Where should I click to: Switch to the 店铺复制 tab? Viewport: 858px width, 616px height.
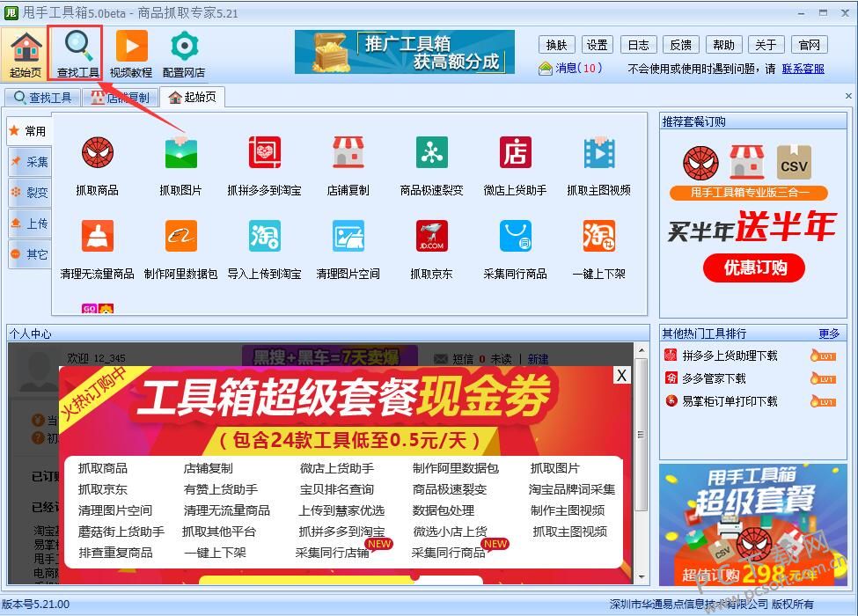point(120,98)
